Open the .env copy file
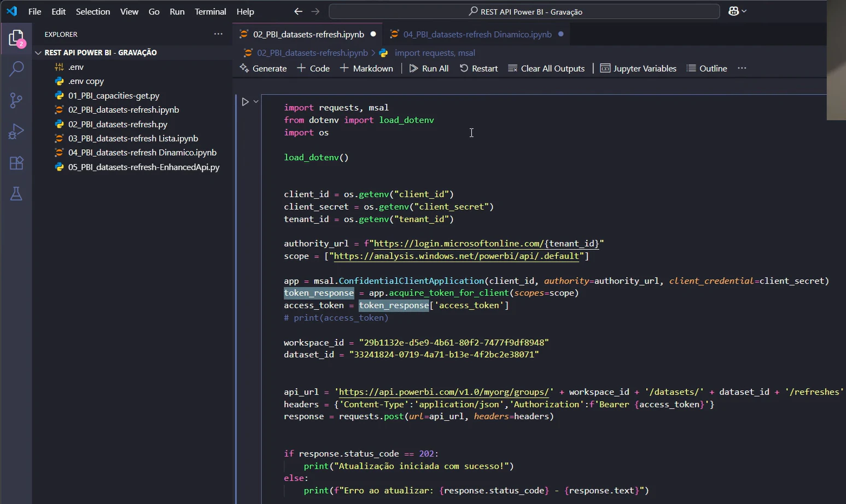 (86, 81)
